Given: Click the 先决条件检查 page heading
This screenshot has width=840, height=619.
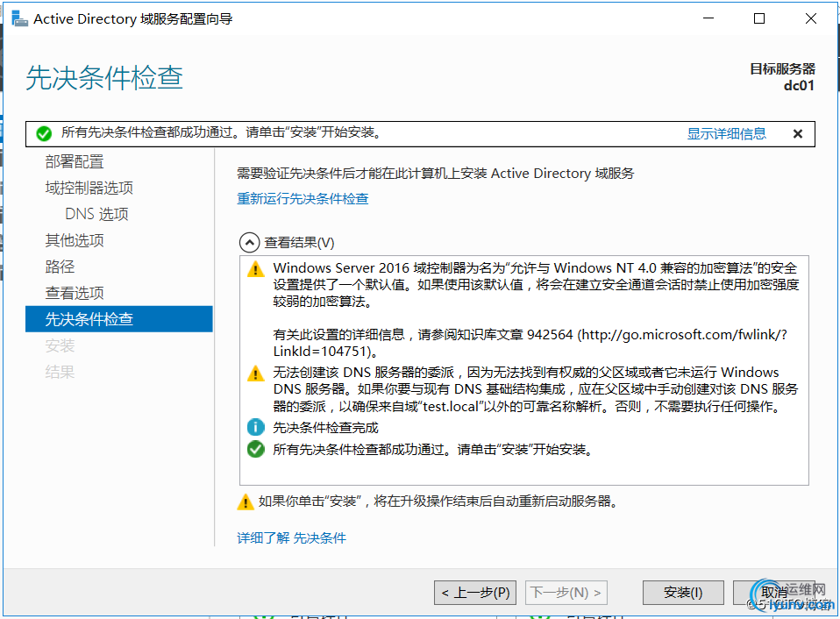Looking at the screenshot, I should point(104,78).
